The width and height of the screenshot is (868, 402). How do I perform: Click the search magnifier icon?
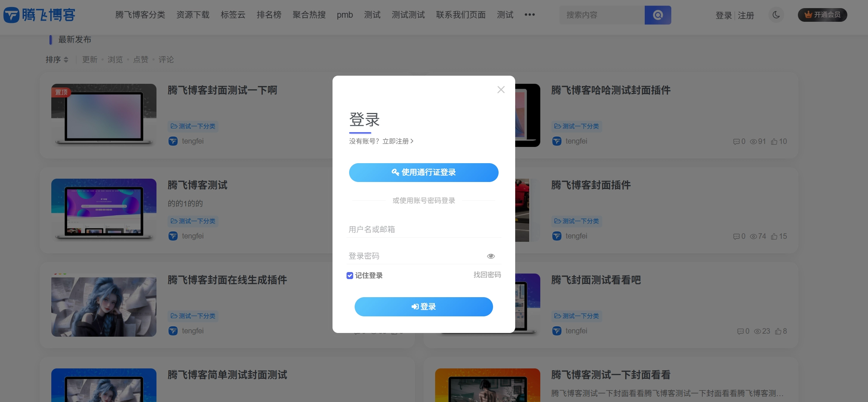(x=658, y=15)
